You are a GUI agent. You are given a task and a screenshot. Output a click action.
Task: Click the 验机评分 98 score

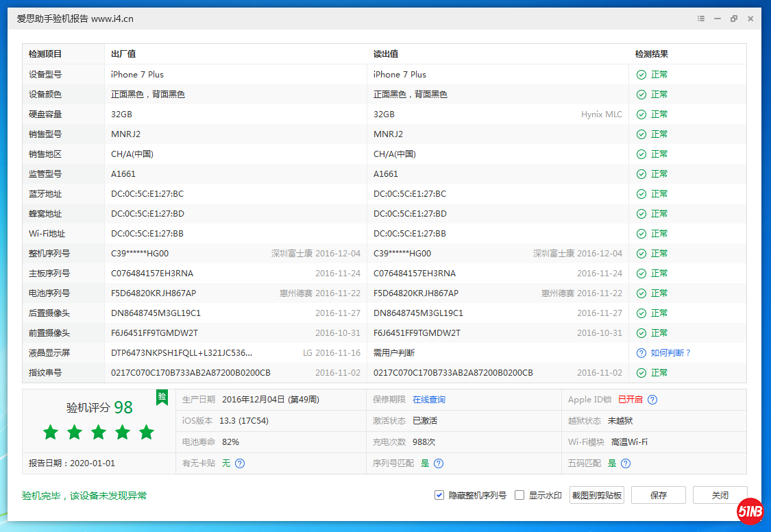(99, 407)
